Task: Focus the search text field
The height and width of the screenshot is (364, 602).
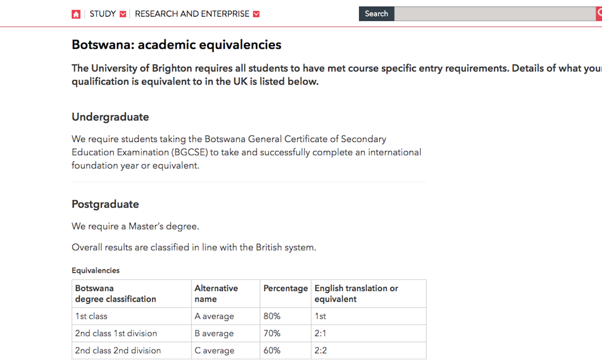Action: 494,14
